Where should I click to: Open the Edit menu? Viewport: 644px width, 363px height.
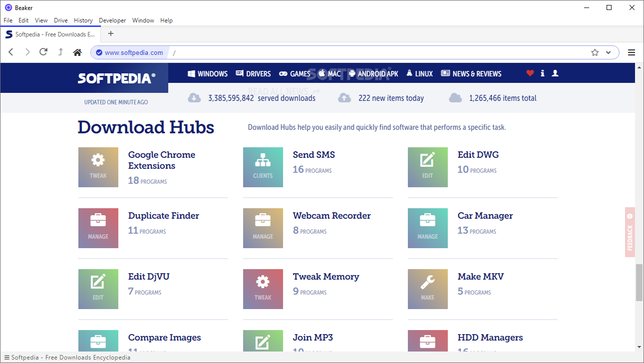[23, 20]
